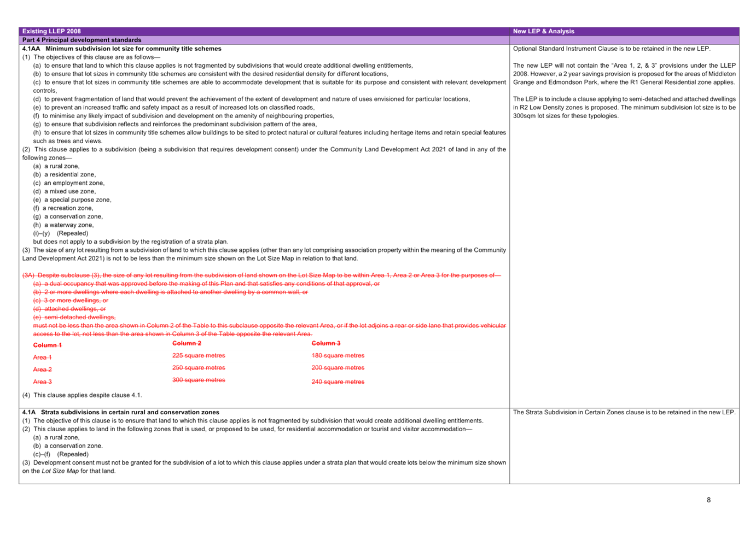Click '180 square metres' cell

click(338, 355)
